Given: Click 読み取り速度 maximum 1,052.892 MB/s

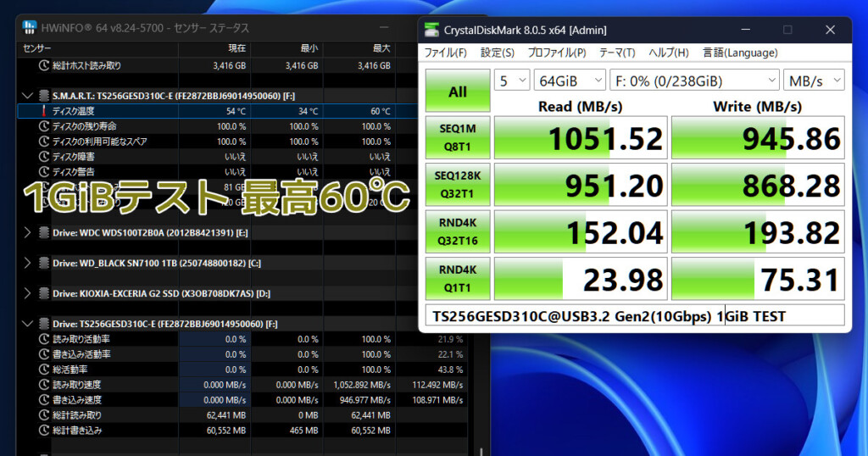Looking at the screenshot, I should [361, 385].
